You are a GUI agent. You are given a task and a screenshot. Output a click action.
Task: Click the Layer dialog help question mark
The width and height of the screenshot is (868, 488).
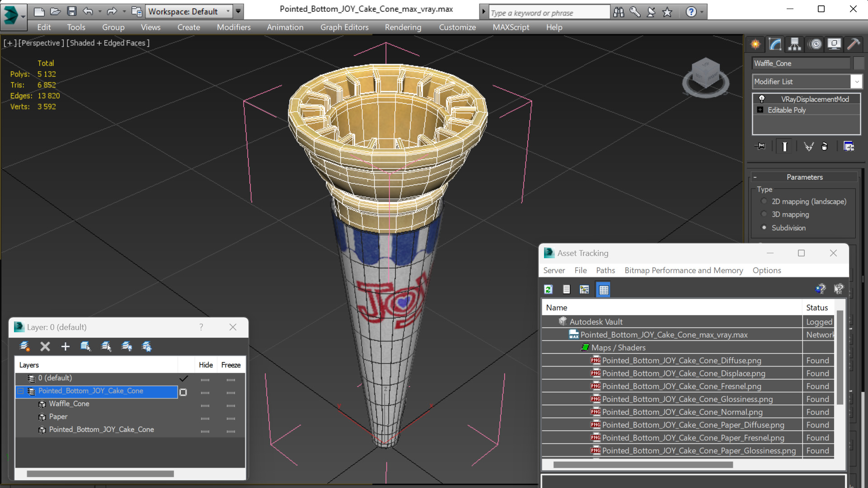(x=201, y=327)
